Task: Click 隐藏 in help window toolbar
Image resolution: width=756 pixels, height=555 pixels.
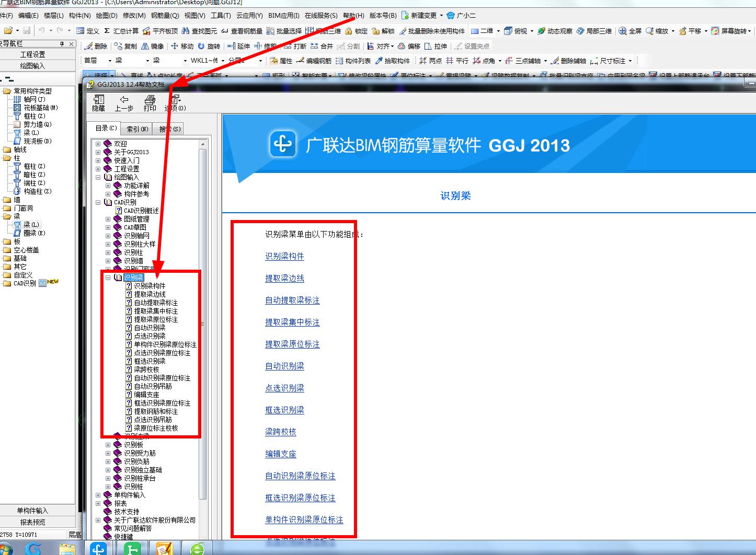Action: [x=98, y=103]
